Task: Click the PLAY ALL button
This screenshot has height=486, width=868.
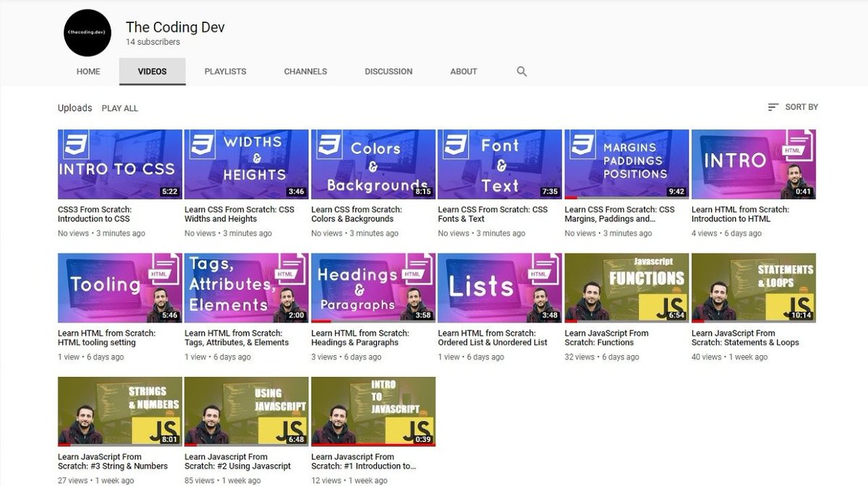Action: pyautogui.click(x=119, y=108)
